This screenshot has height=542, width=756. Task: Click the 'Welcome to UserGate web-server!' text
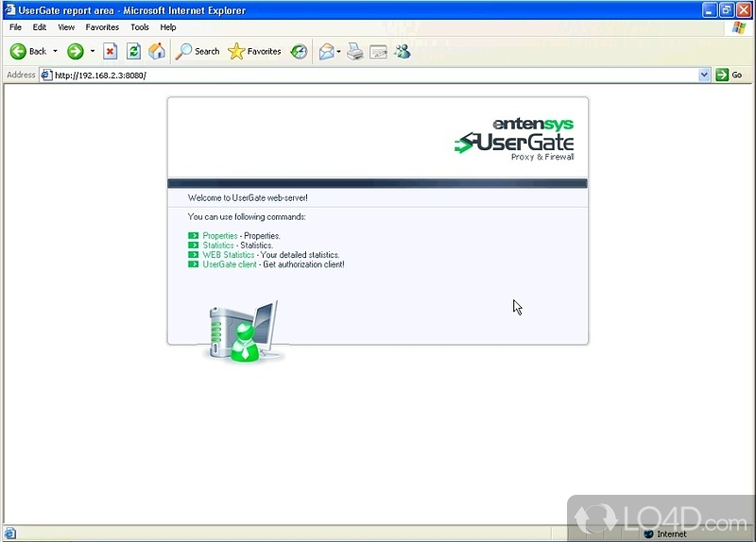point(248,198)
